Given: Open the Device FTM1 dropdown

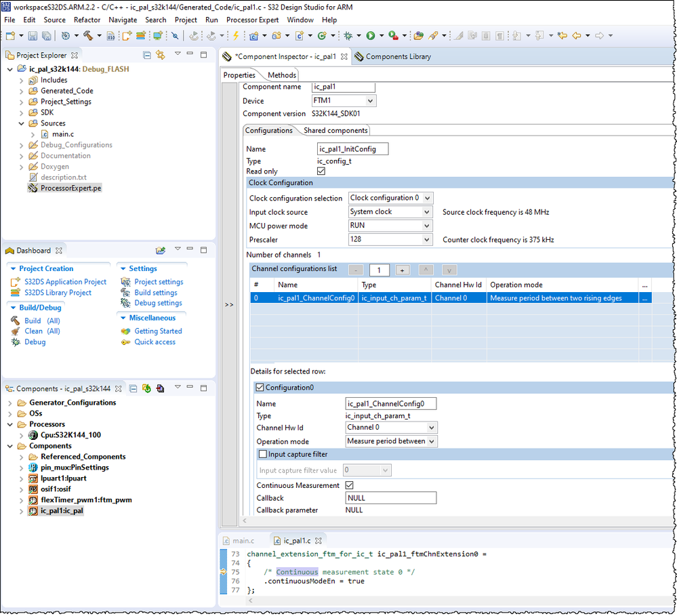Looking at the screenshot, I should 370,101.
